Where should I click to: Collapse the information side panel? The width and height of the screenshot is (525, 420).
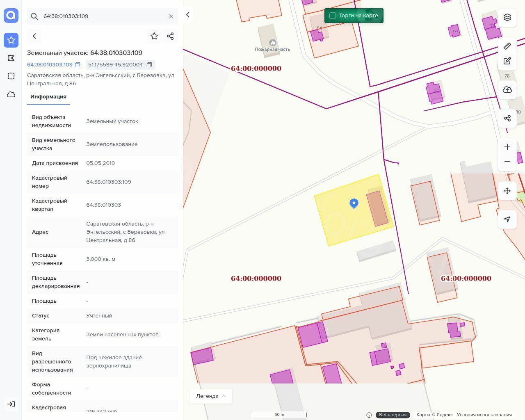click(188, 15)
